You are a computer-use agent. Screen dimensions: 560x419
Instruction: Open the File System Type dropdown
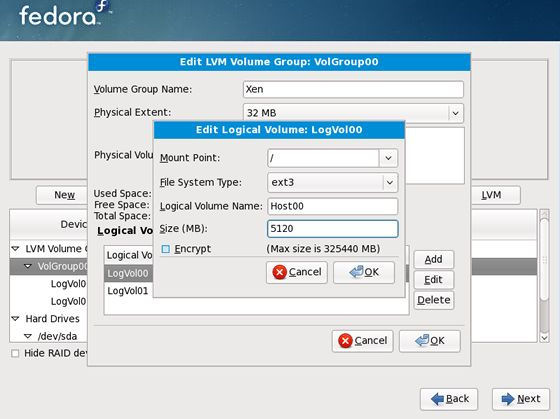point(390,183)
